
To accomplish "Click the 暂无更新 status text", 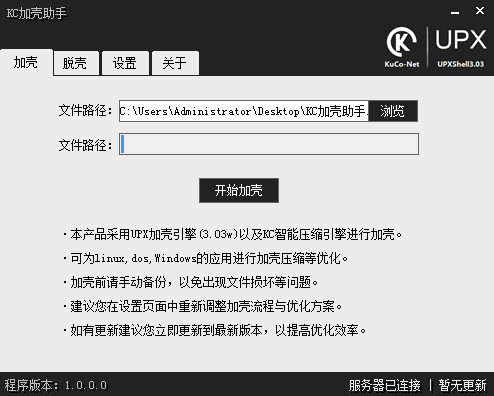I will point(463,386).
